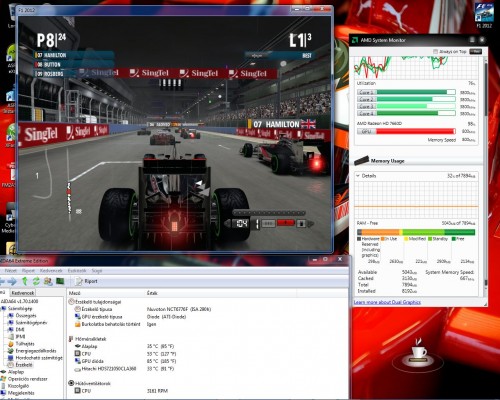Select the Nuvoton NCT6776F sensor value
The height and width of the screenshot is (400, 500).
179,309
